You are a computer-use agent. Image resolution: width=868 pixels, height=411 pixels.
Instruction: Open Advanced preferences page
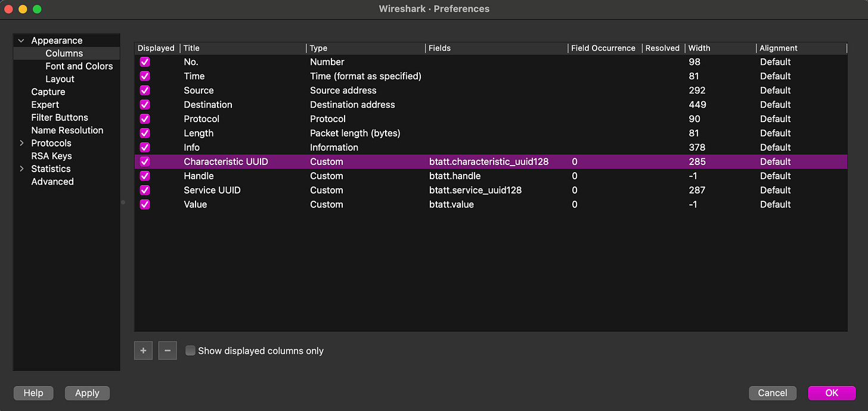point(52,182)
